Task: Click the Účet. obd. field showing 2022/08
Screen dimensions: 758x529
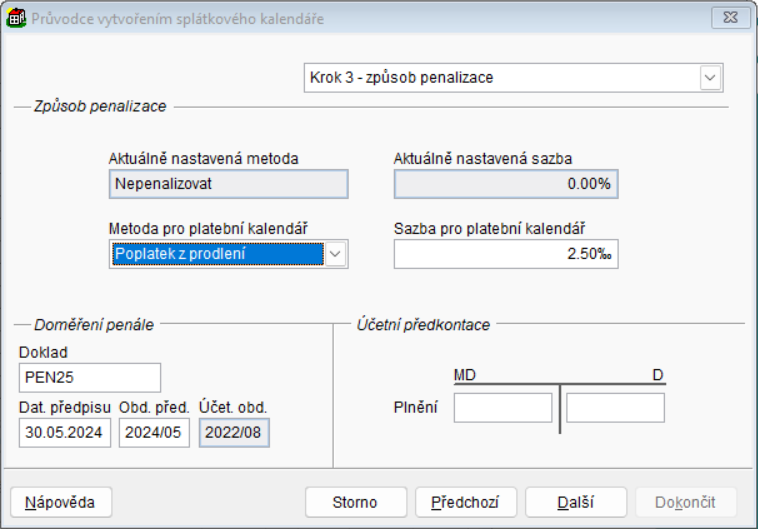Action: pyautogui.click(x=234, y=432)
